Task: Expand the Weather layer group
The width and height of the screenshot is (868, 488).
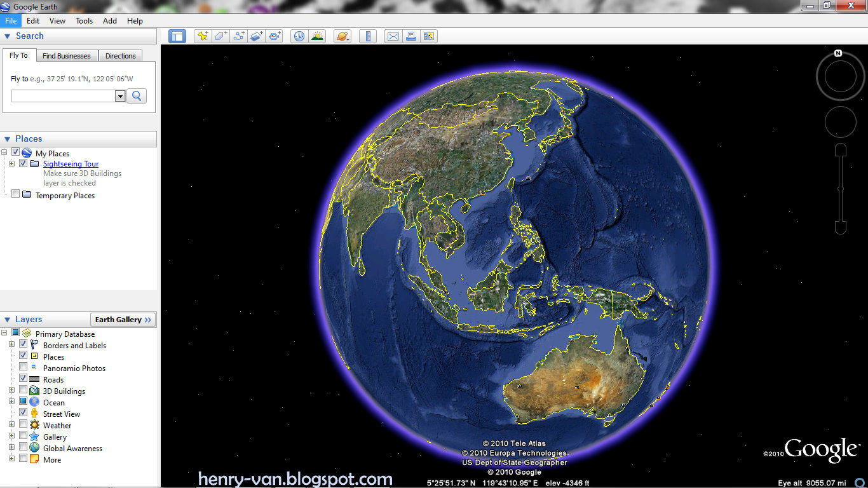Action: click(x=13, y=425)
